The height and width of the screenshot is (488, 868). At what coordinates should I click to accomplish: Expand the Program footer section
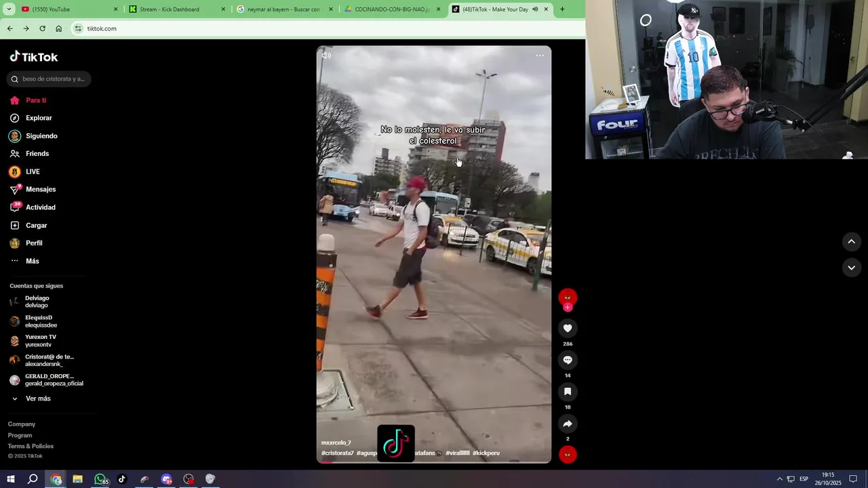20,435
